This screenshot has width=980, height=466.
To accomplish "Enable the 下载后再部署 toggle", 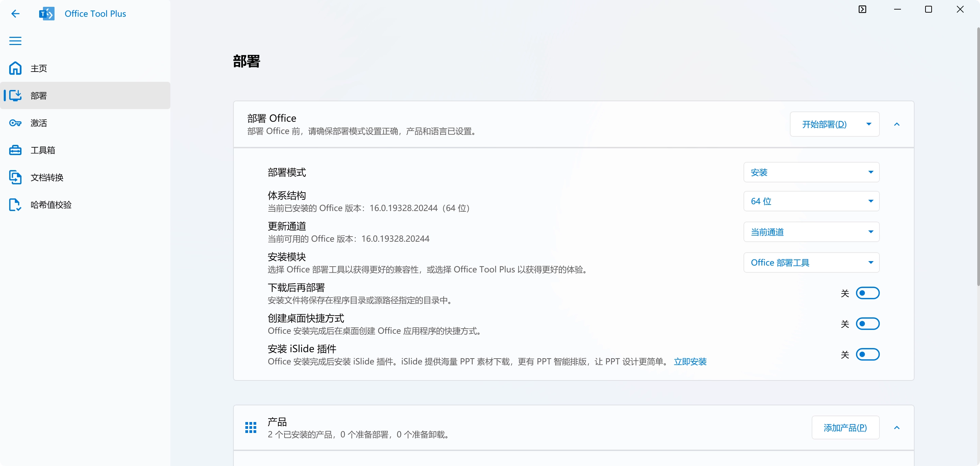I will [868, 293].
